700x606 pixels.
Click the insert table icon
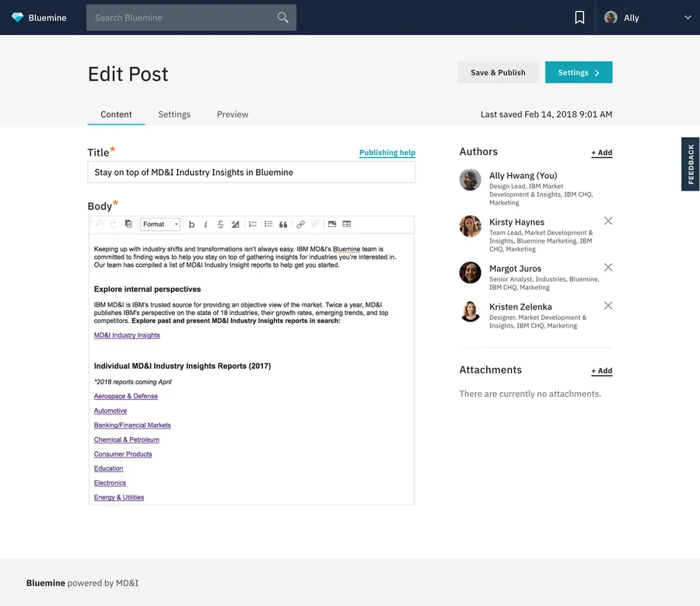347,224
